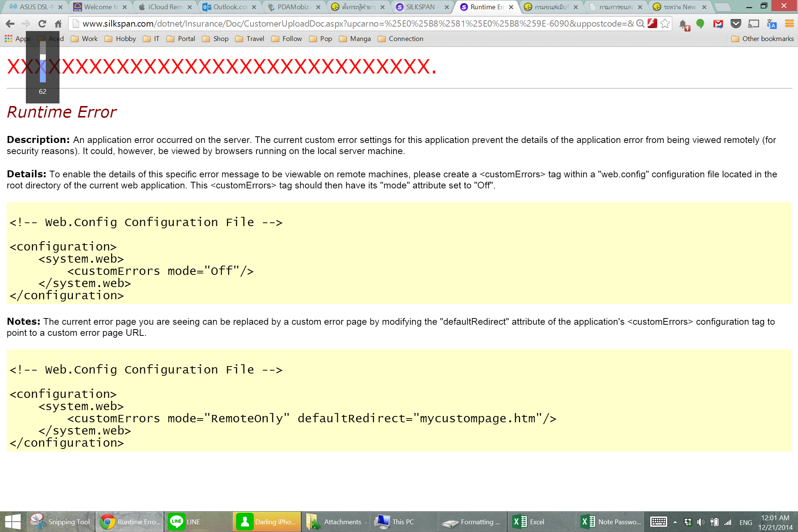Viewport: 798px width, 532px height.
Task: Click the Gmail send extension icon
Action: click(x=718, y=24)
